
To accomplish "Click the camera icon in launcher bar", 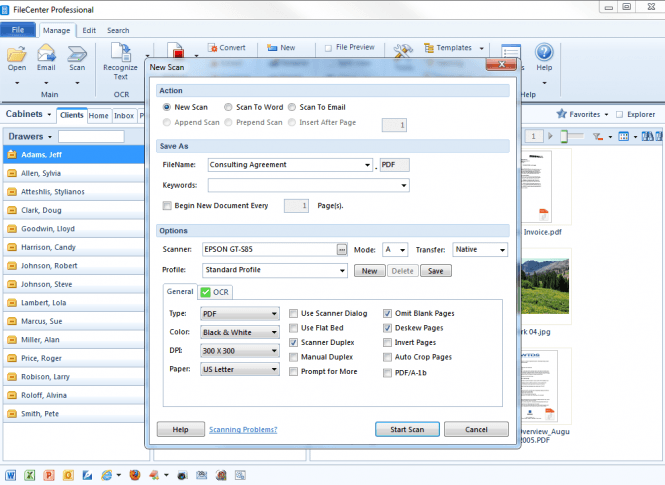I will (x=182, y=476).
